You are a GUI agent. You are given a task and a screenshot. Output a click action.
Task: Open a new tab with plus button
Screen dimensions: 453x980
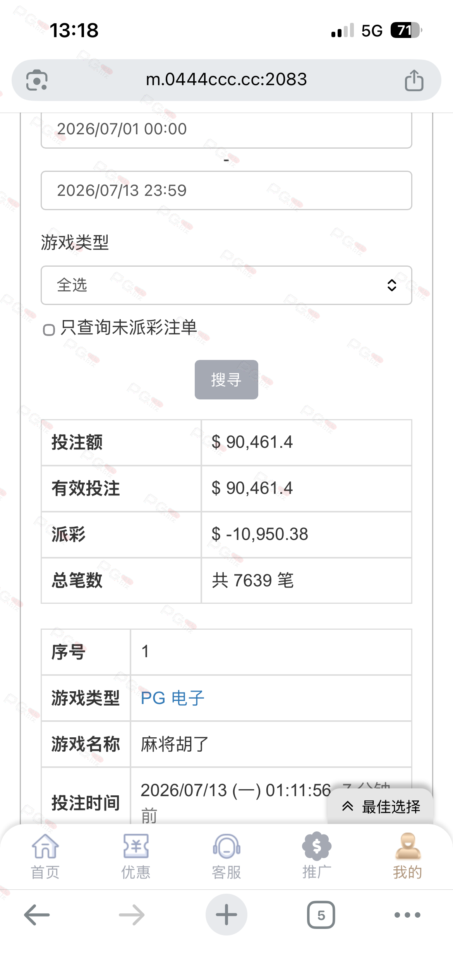tap(226, 915)
